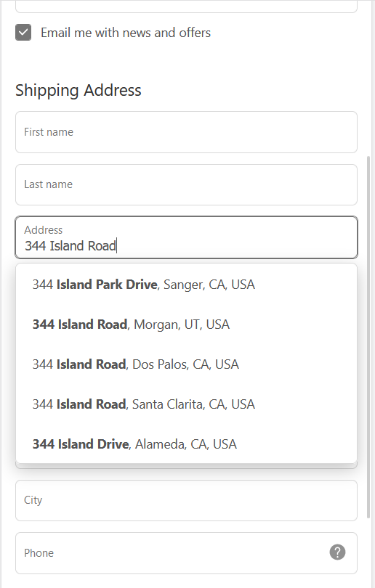The width and height of the screenshot is (375, 588).
Task: Choose 344 Island Drive, Alameda option
Action: point(186,444)
